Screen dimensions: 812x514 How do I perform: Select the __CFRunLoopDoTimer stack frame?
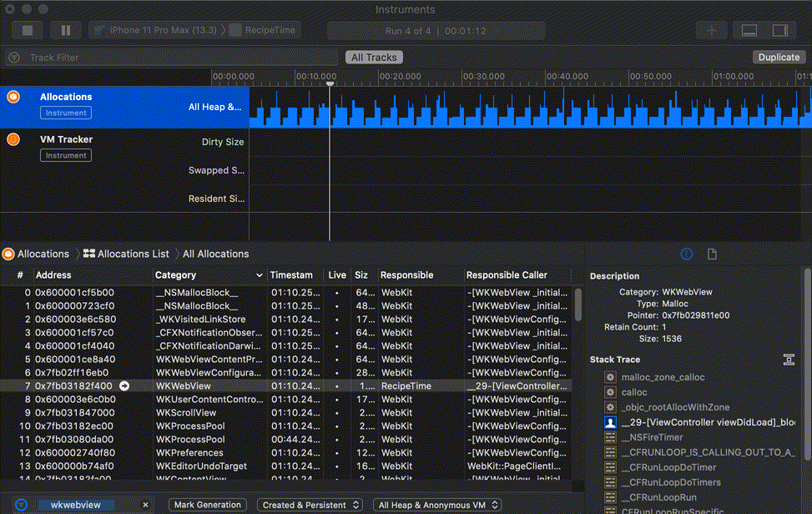[x=668, y=467]
